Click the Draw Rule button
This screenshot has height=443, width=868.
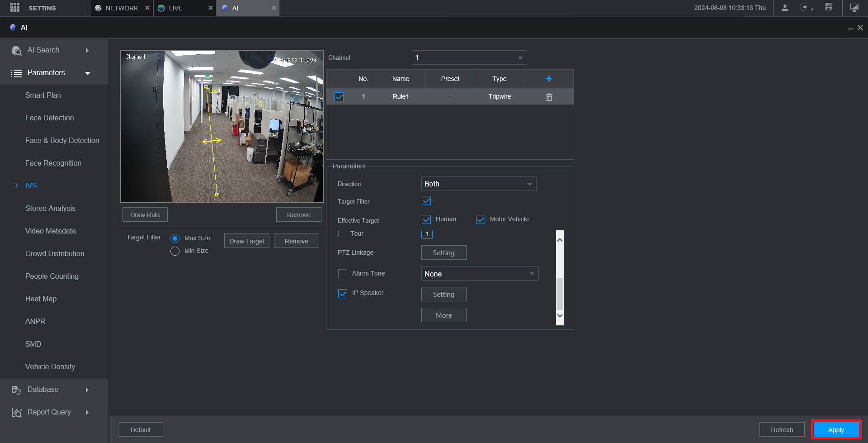point(145,215)
